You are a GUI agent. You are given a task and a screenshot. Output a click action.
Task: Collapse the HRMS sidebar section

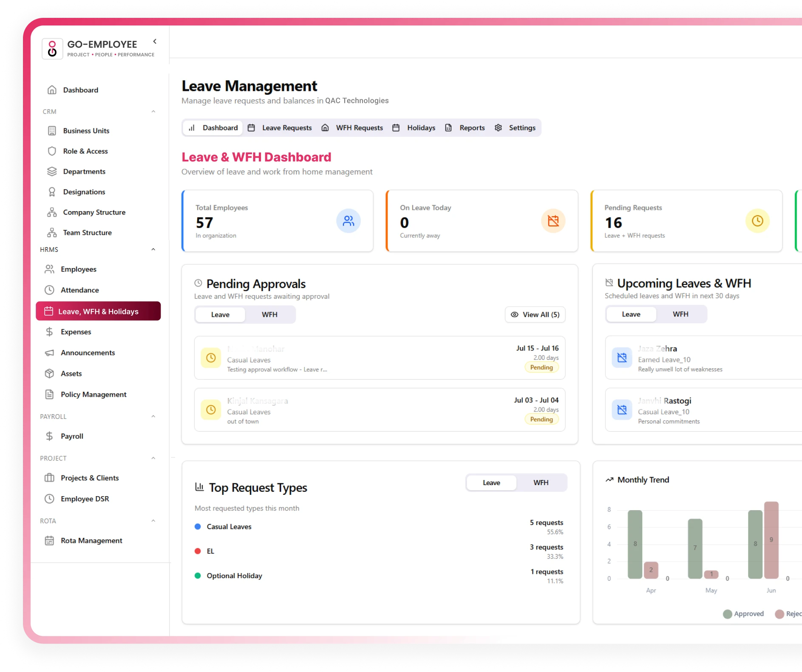[153, 250]
